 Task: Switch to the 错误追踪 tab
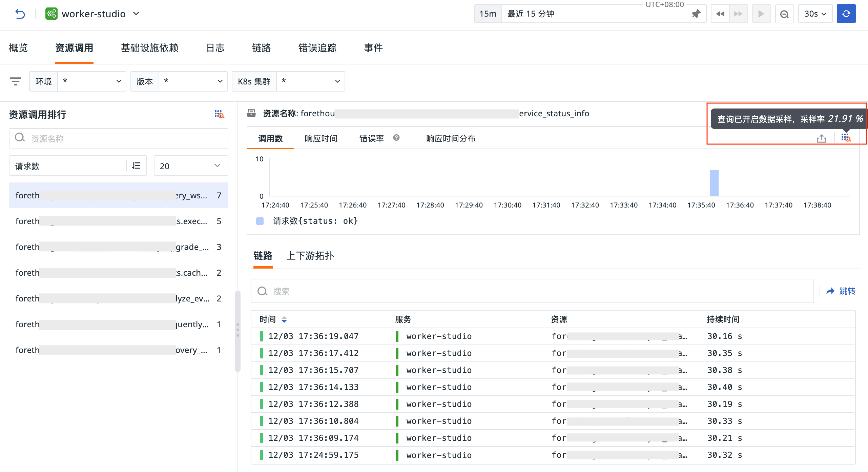(x=317, y=48)
